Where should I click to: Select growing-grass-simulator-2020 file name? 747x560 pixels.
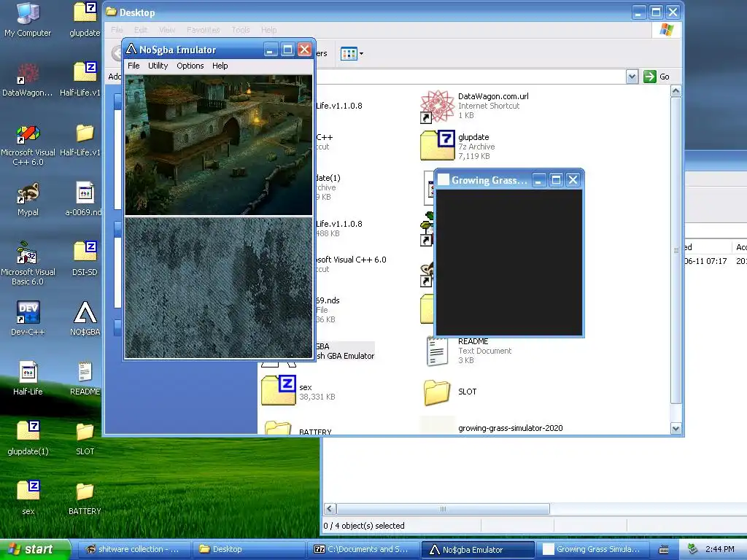click(510, 428)
